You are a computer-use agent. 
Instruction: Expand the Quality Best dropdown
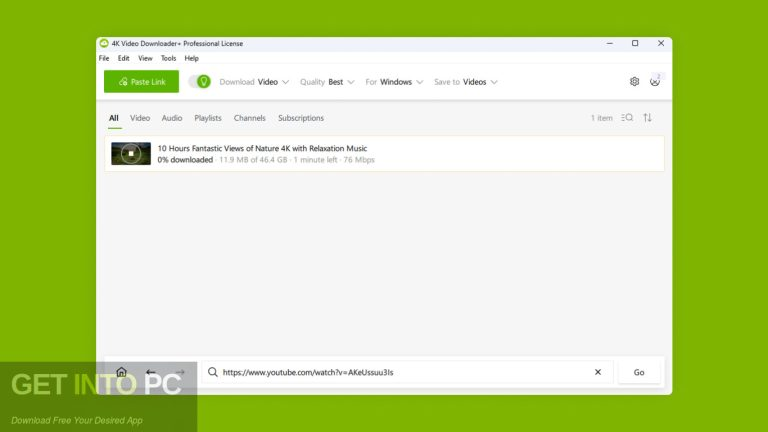(327, 82)
